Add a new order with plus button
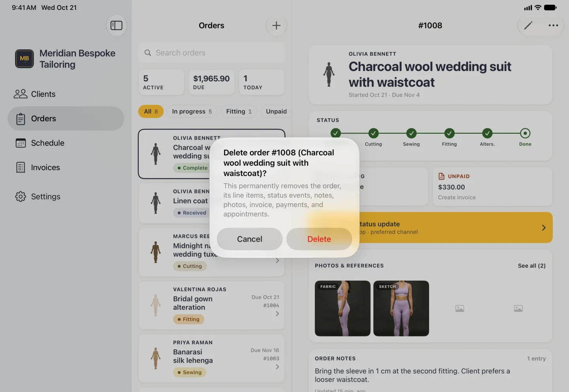This screenshot has width=569, height=392. 276,25
